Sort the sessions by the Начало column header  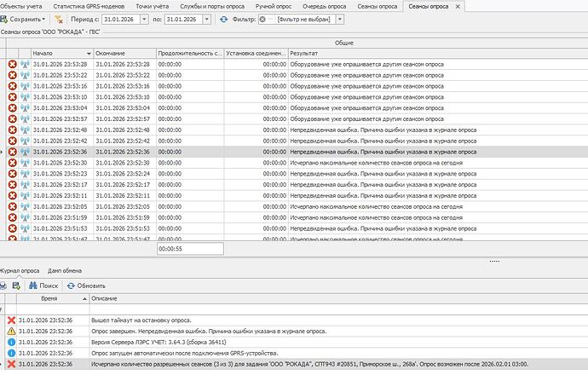pos(60,54)
